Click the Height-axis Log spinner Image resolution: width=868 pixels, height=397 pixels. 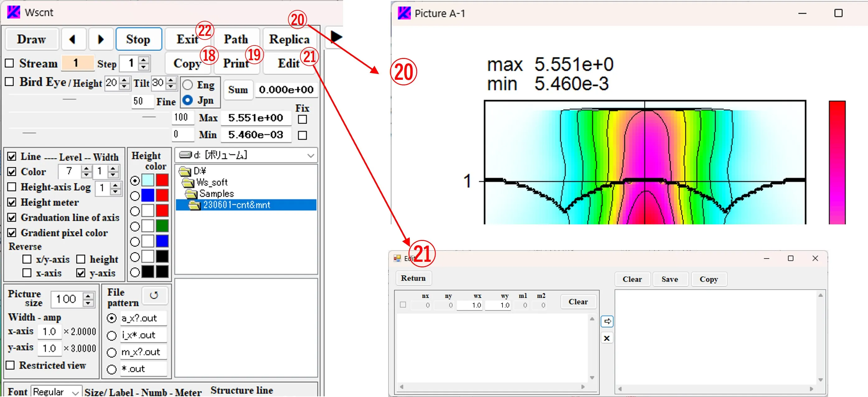pos(116,188)
